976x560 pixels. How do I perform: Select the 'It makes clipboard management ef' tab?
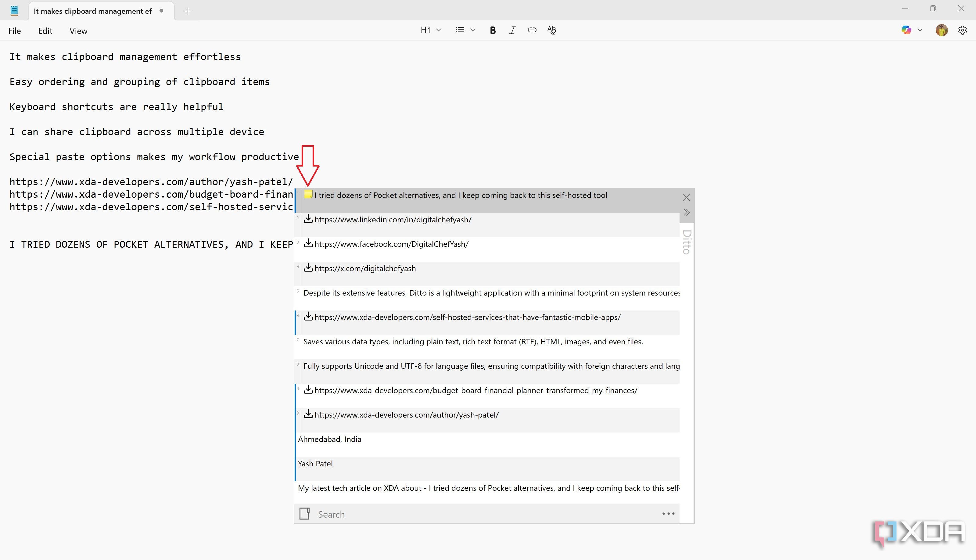pyautogui.click(x=102, y=11)
